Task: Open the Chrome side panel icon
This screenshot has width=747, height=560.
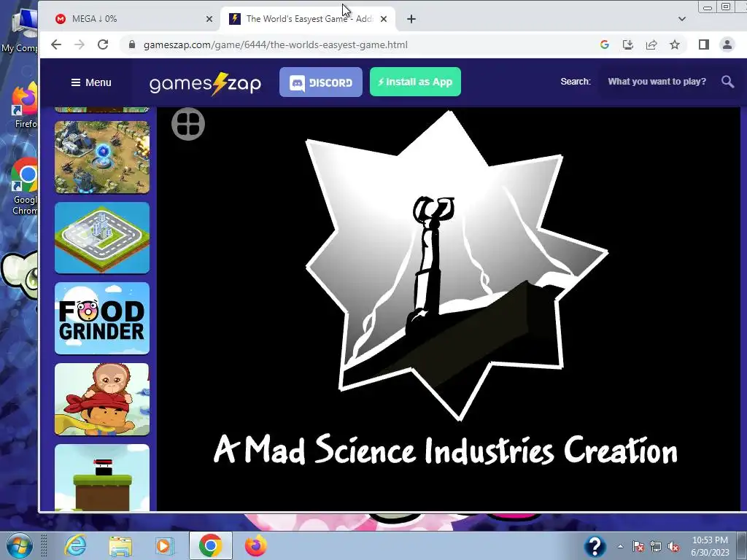Action: click(x=704, y=44)
